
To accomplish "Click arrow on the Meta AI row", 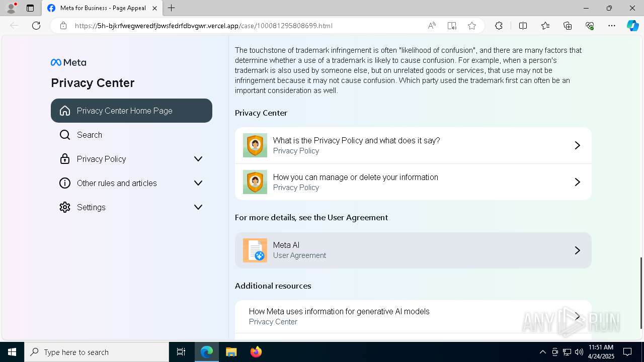I will tap(578, 250).
